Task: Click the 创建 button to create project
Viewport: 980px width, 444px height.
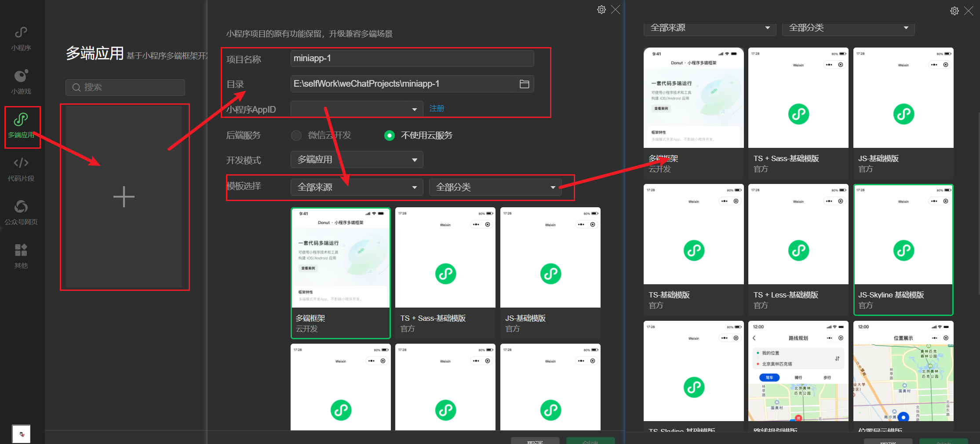Action: tap(590, 441)
